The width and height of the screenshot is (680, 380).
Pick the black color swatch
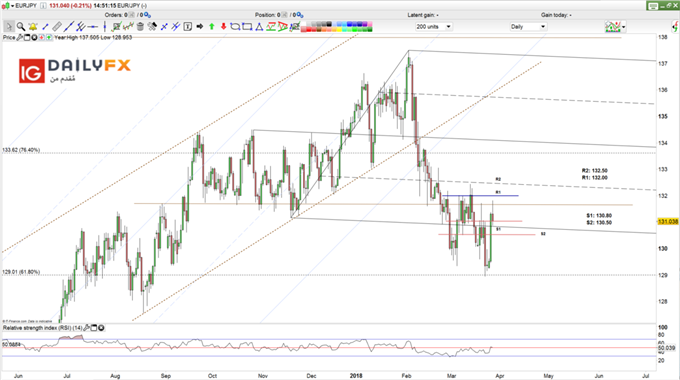(x=329, y=24)
